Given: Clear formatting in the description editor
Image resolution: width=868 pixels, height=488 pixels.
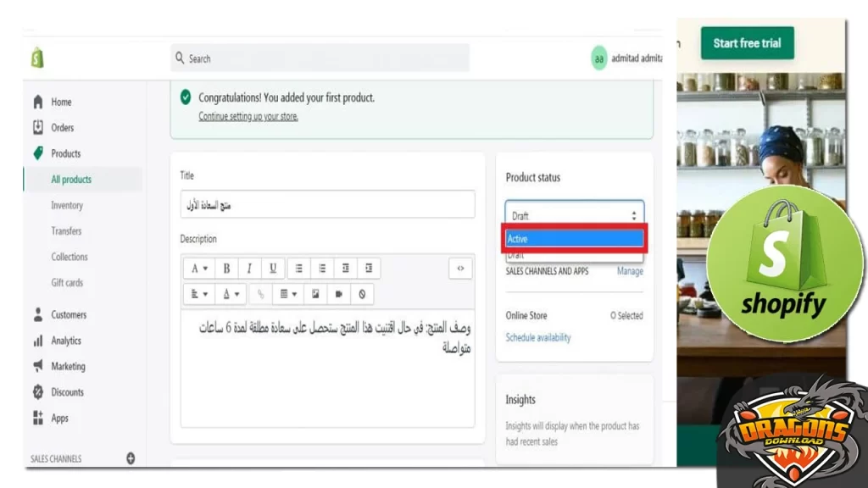Looking at the screenshot, I should pyautogui.click(x=362, y=294).
